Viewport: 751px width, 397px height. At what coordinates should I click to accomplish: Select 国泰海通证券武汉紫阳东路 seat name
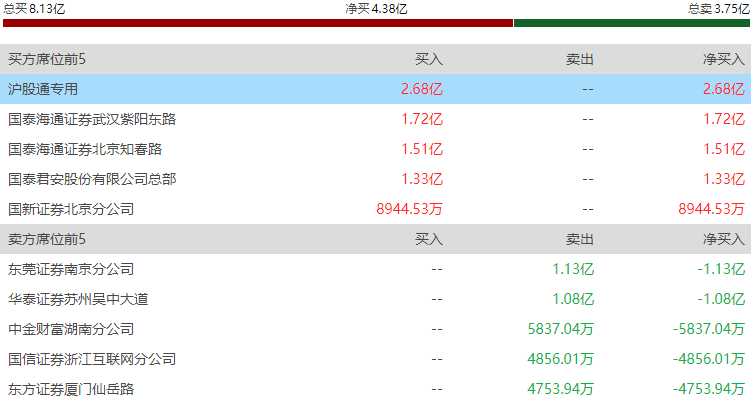92,119
